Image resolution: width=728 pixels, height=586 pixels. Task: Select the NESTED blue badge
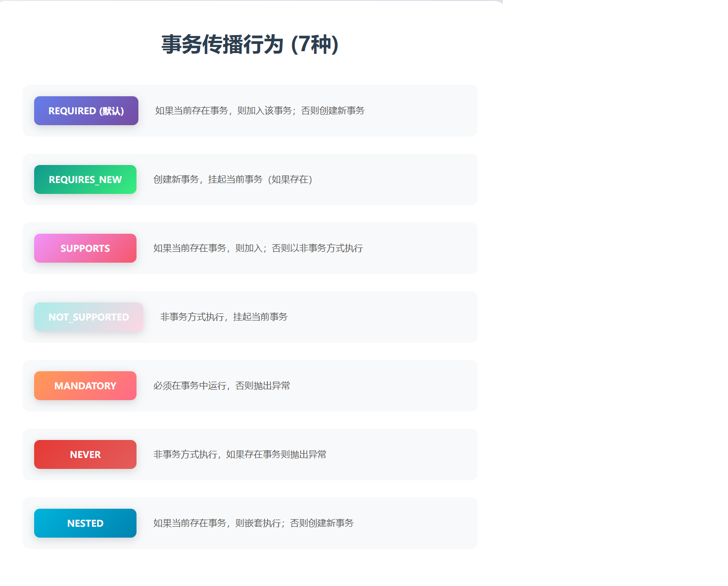(x=85, y=523)
